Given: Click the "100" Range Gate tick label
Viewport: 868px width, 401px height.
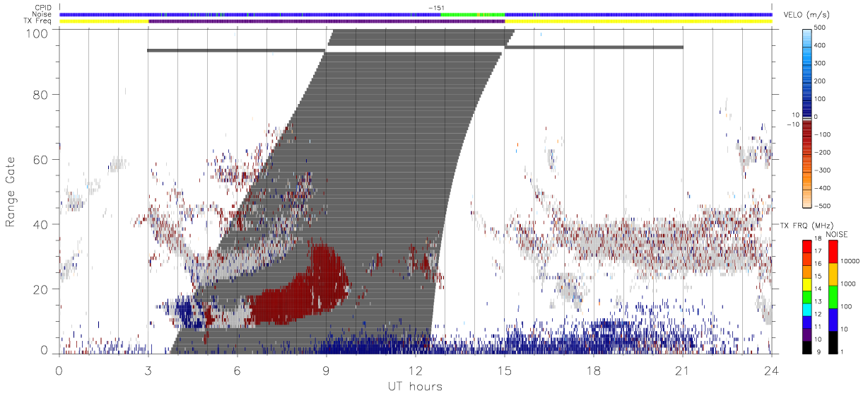Looking at the screenshot, I should pyautogui.click(x=37, y=33).
